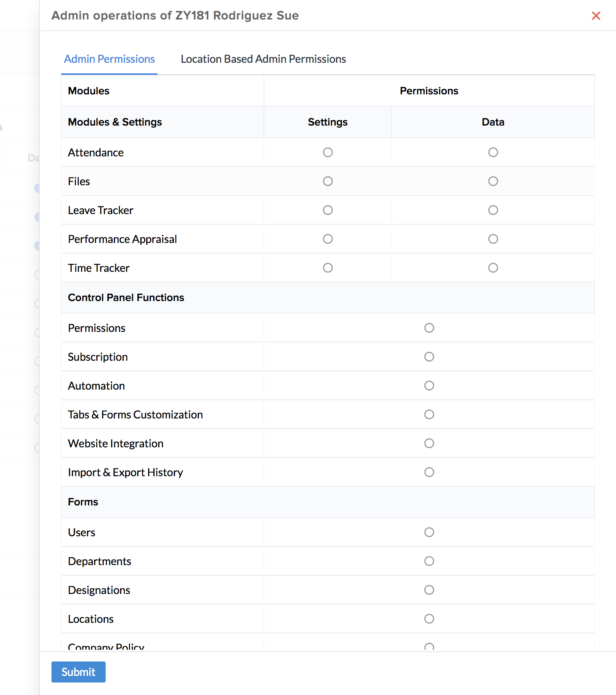Enable Website Integration permission
The width and height of the screenshot is (616, 695).
[x=429, y=443]
